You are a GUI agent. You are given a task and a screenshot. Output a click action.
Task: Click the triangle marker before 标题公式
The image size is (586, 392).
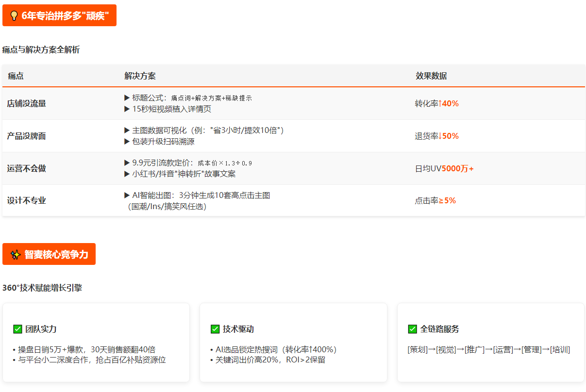point(127,98)
